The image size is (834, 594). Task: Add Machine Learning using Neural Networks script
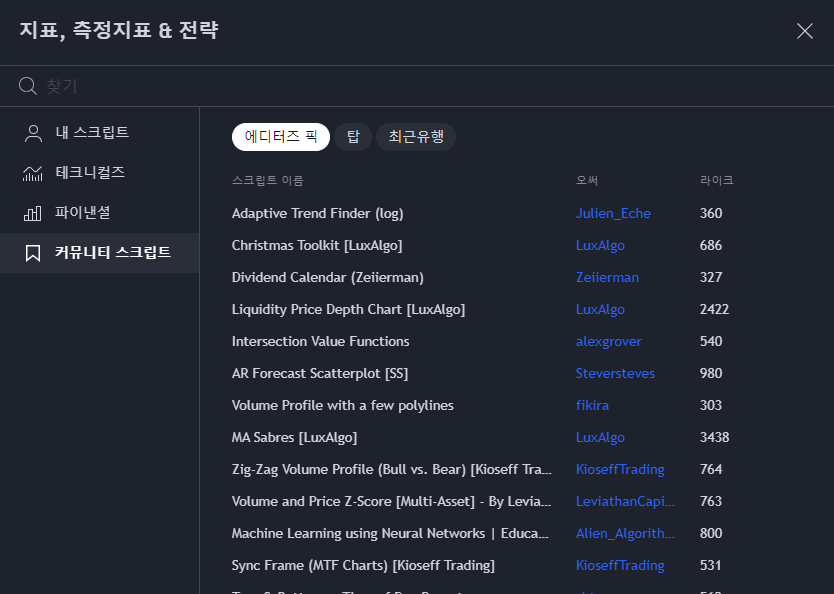pos(390,533)
